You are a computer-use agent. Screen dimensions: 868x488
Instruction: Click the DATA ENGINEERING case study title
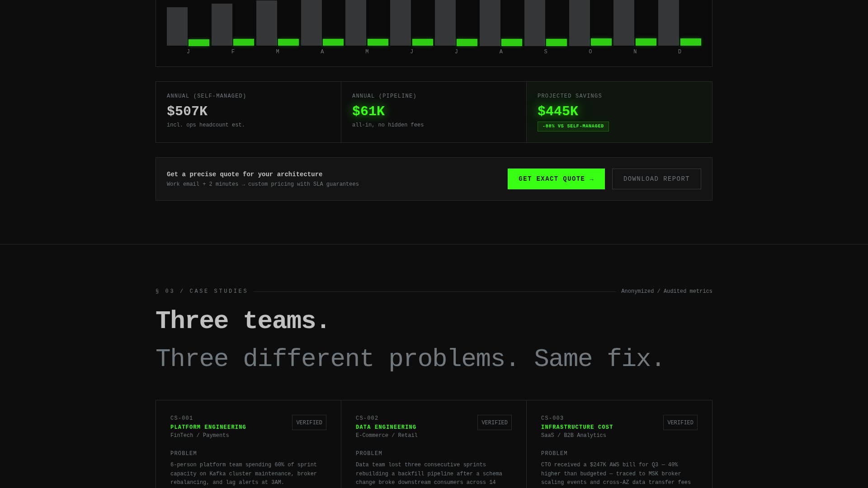pos(386,427)
